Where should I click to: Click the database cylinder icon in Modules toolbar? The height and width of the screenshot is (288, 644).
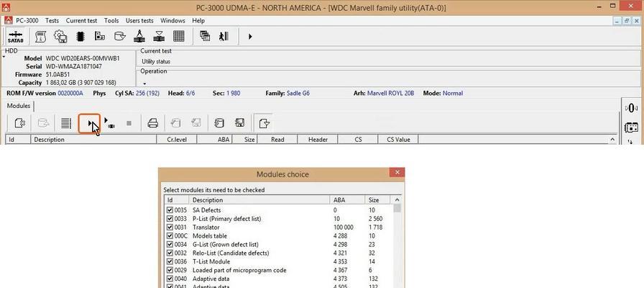click(219, 123)
